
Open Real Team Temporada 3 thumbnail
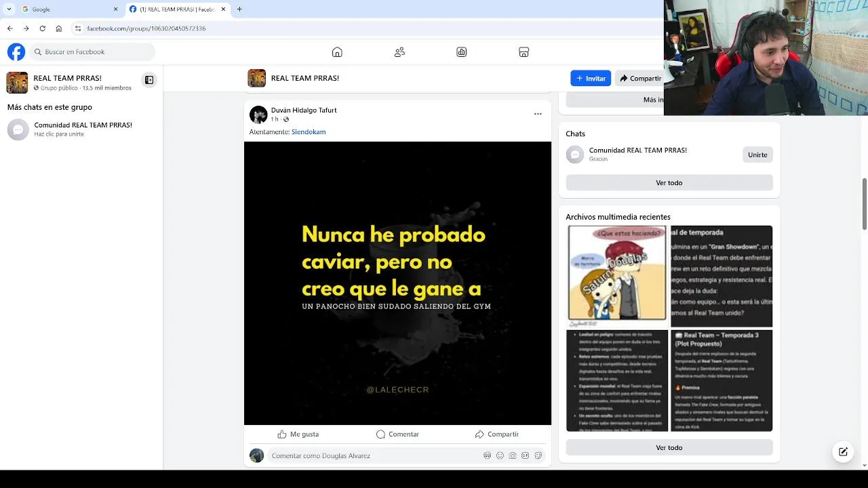[722, 381]
